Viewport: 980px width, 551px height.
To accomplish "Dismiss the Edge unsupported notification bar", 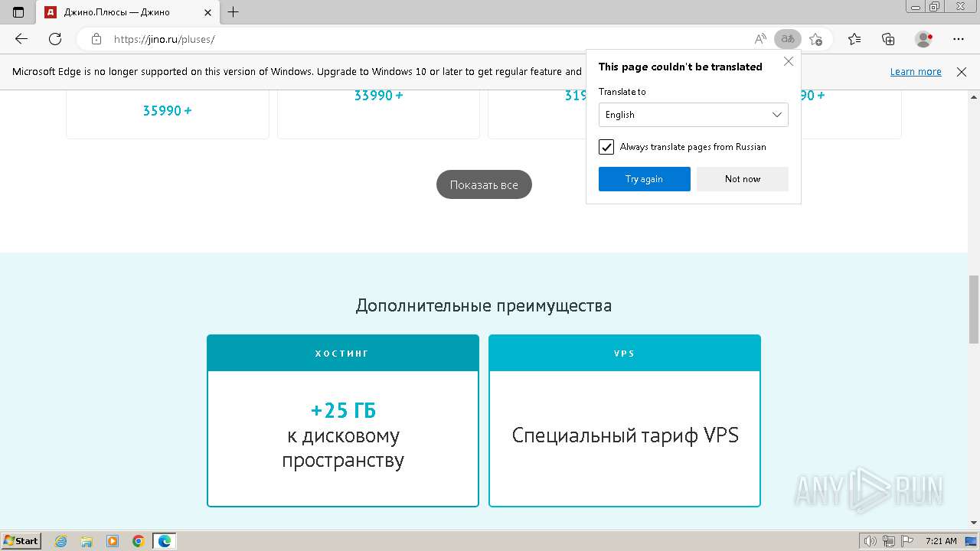I will (x=962, y=72).
